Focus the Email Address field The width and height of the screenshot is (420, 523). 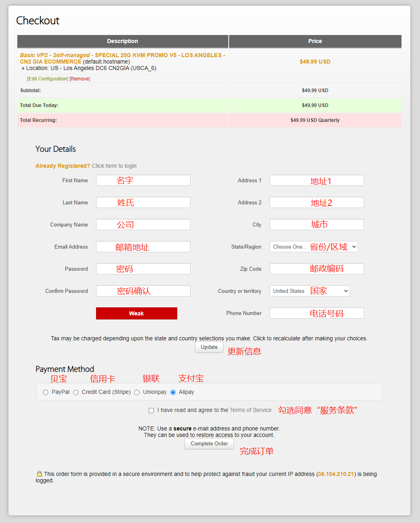click(143, 247)
